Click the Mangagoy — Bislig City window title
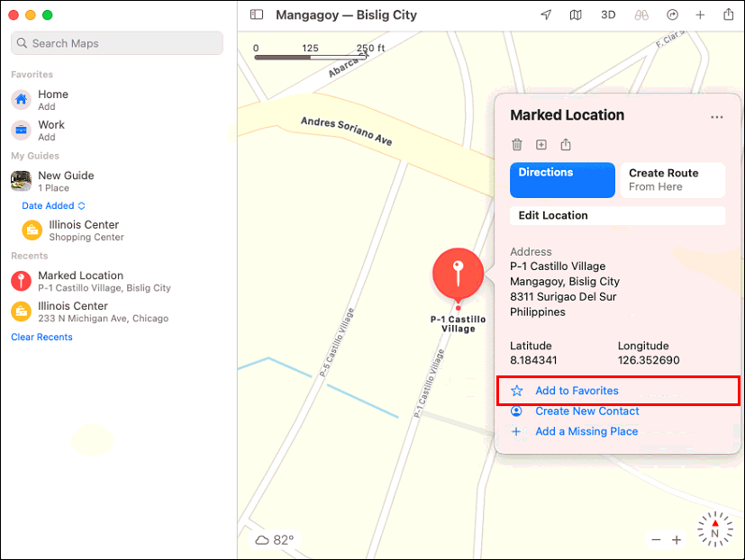Screen dimensions: 745x560 346,15
